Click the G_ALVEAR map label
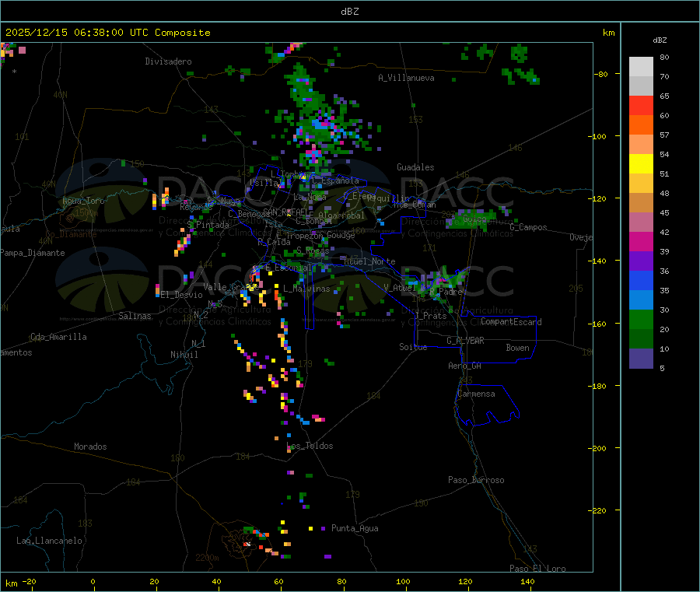The image size is (700, 592). click(x=465, y=341)
